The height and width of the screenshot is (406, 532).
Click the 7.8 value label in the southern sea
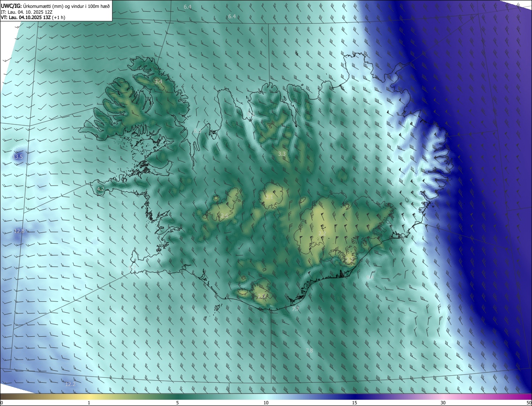tap(309, 351)
